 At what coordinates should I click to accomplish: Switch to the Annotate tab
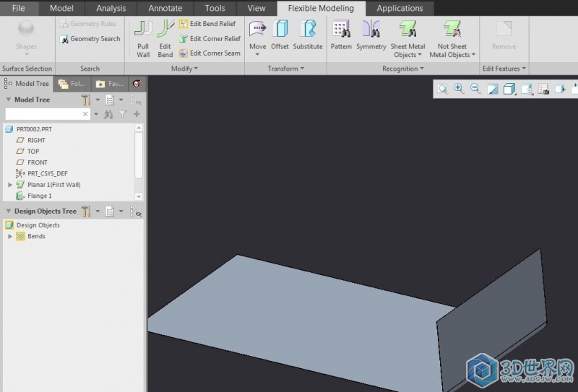(165, 8)
